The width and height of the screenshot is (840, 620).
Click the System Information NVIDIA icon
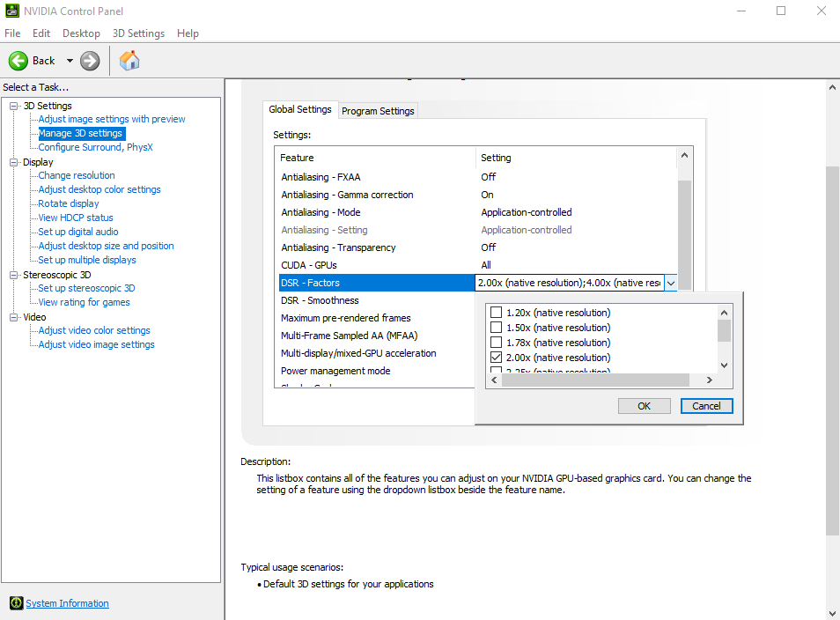click(17, 603)
